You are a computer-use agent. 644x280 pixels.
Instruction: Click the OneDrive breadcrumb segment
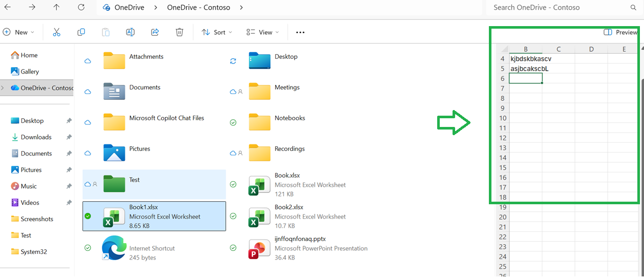click(129, 8)
